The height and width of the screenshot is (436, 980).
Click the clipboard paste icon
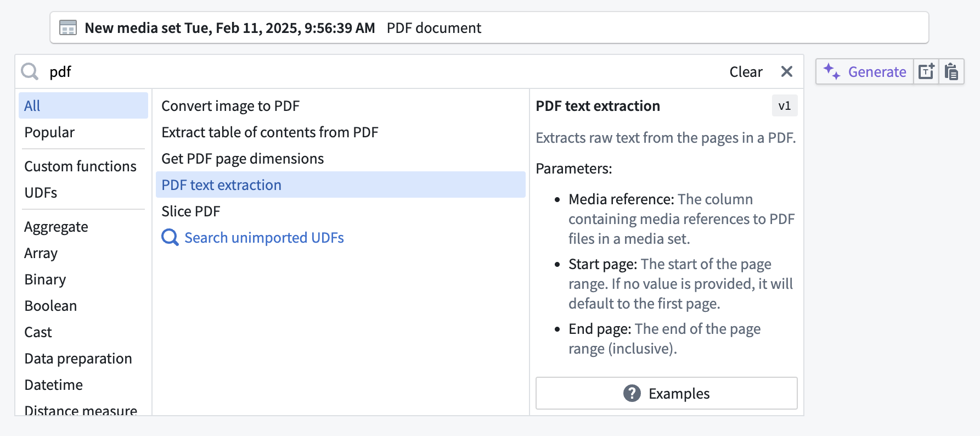951,72
